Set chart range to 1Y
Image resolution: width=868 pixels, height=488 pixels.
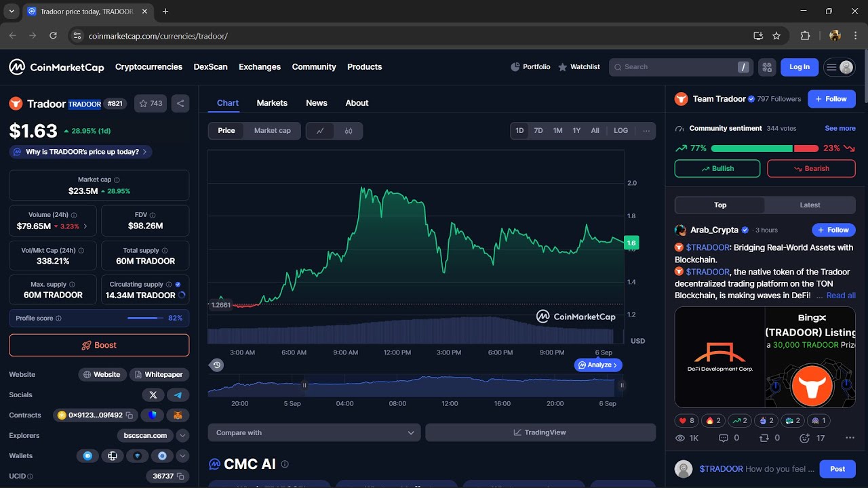click(x=576, y=131)
